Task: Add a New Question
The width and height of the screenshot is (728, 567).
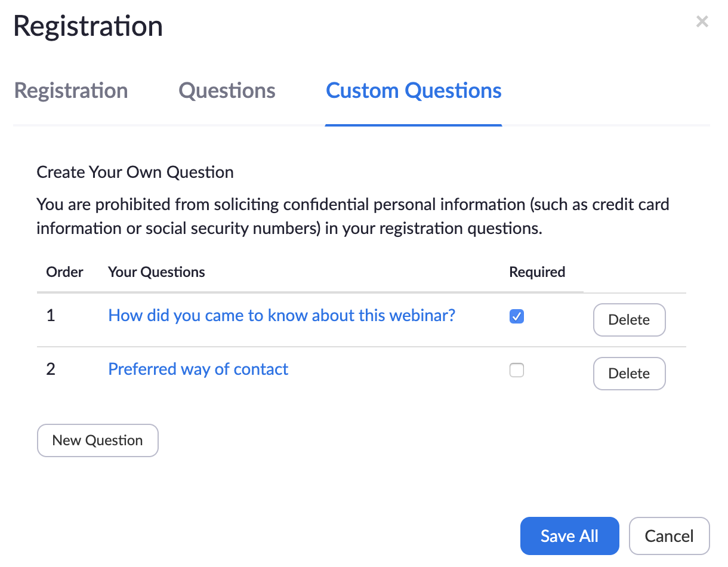Action: pos(98,440)
